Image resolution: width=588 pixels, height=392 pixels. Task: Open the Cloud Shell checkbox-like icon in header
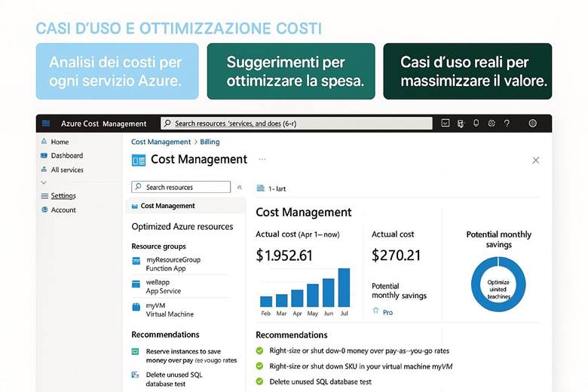[445, 123]
